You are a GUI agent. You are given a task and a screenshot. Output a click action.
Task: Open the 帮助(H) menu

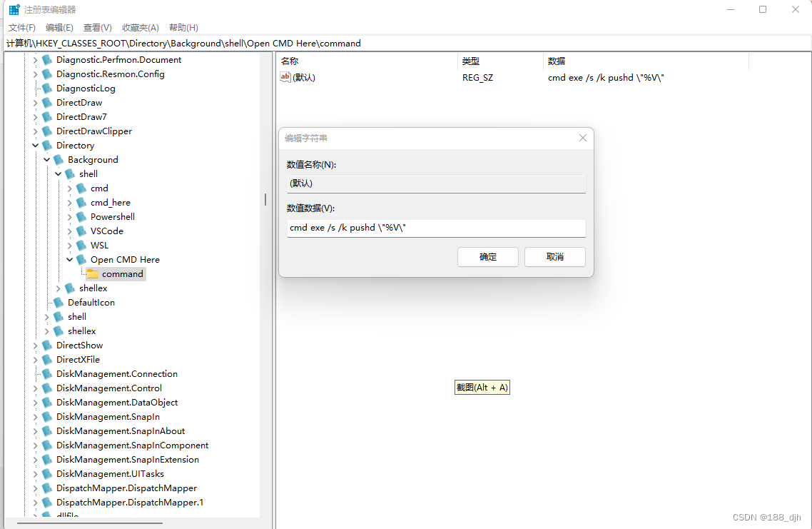pyautogui.click(x=183, y=27)
